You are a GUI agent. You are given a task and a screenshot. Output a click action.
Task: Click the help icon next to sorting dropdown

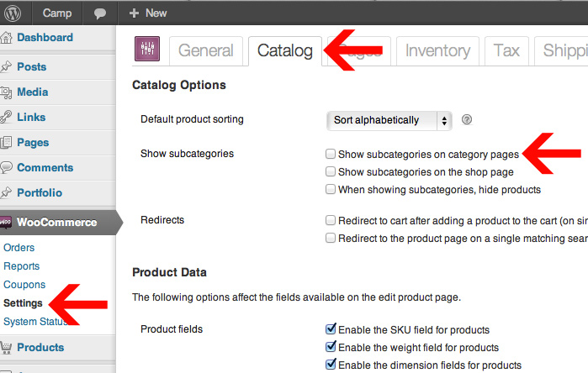pyautogui.click(x=467, y=119)
